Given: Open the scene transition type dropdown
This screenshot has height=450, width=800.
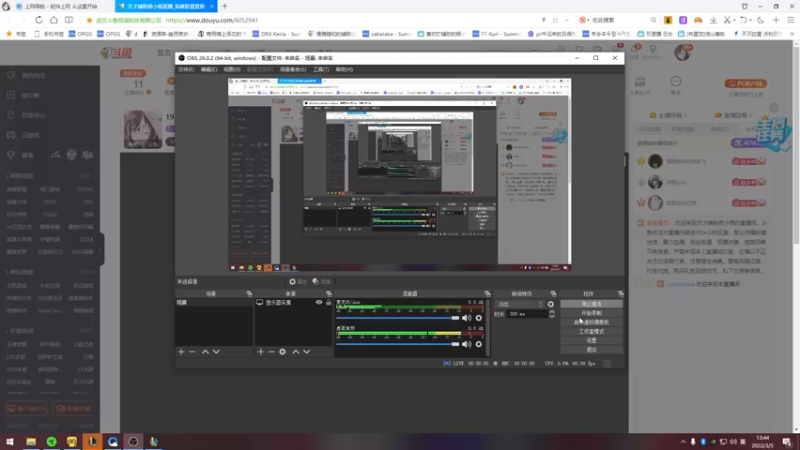Looking at the screenshot, I should [519, 304].
